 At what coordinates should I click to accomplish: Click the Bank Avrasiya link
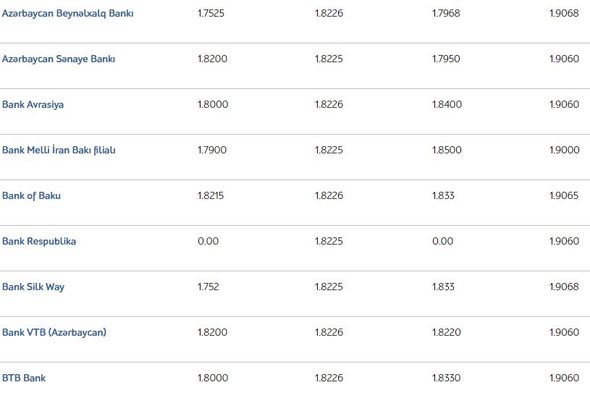click(x=33, y=104)
